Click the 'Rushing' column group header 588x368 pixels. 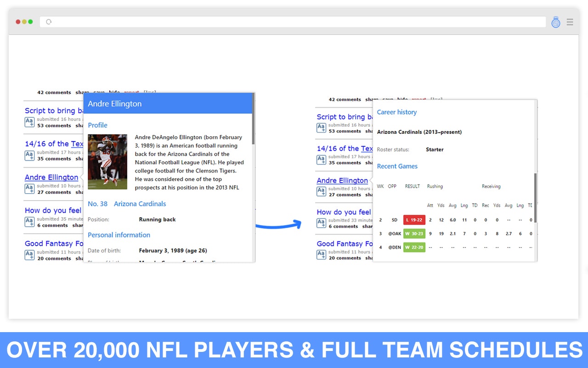(x=435, y=186)
